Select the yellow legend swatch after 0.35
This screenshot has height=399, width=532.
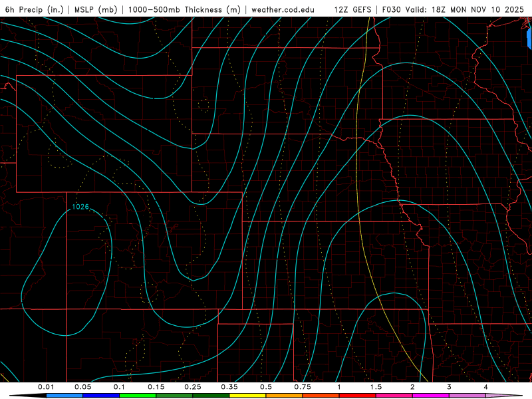pyautogui.click(x=247, y=396)
